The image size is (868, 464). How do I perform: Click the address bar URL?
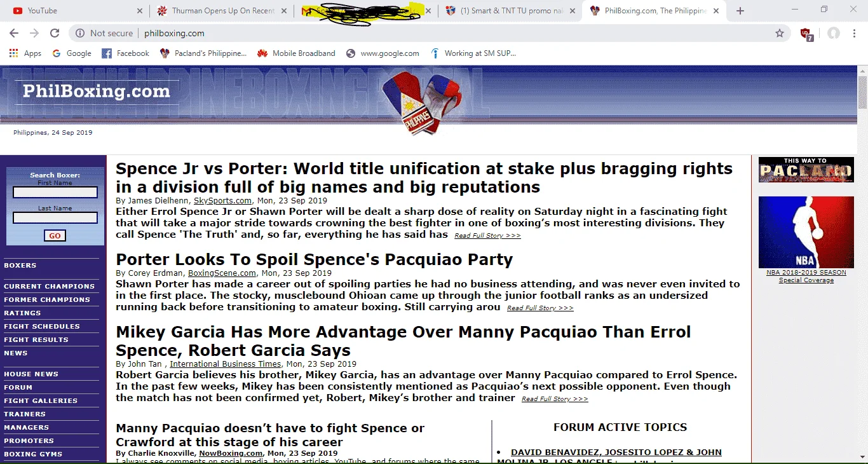(174, 33)
